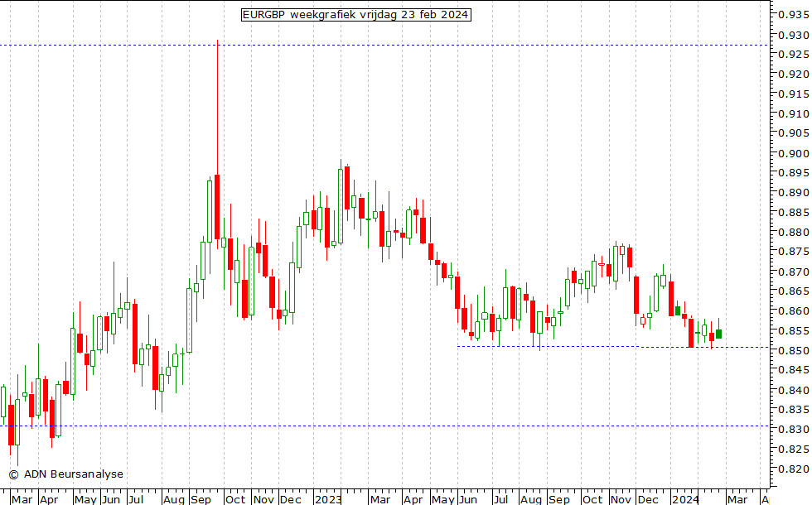
Task: Select the upper blue dashed resistance line
Action: point(414,46)
